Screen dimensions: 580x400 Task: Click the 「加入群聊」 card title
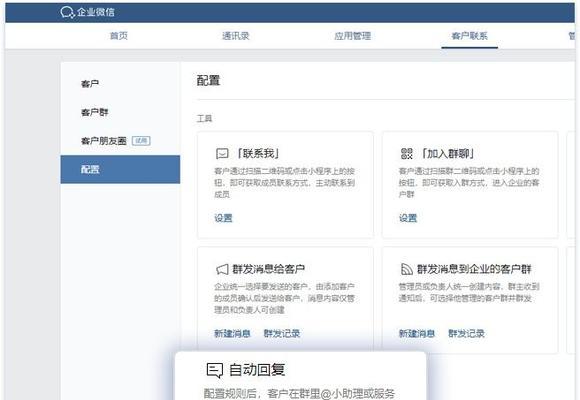[x=448, y=153]
